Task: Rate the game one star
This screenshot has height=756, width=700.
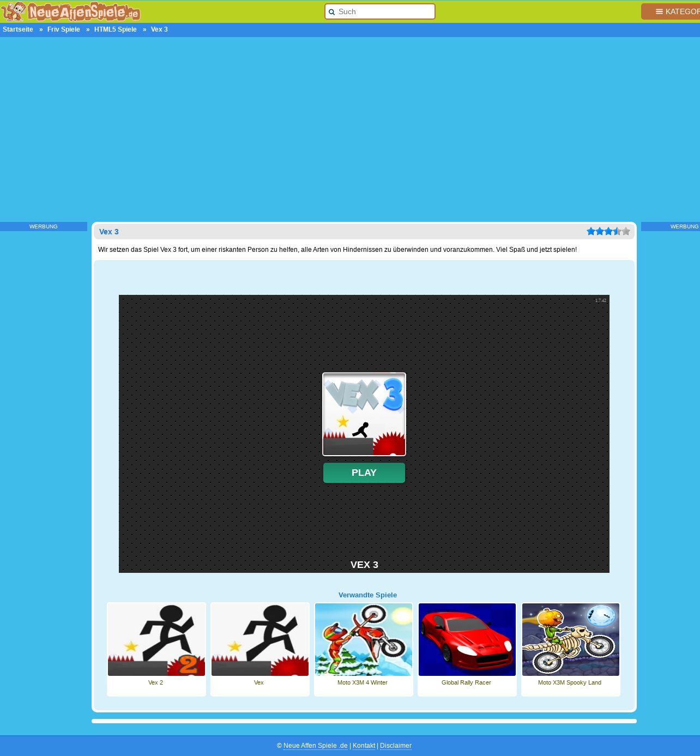Action: click(591, 231)
